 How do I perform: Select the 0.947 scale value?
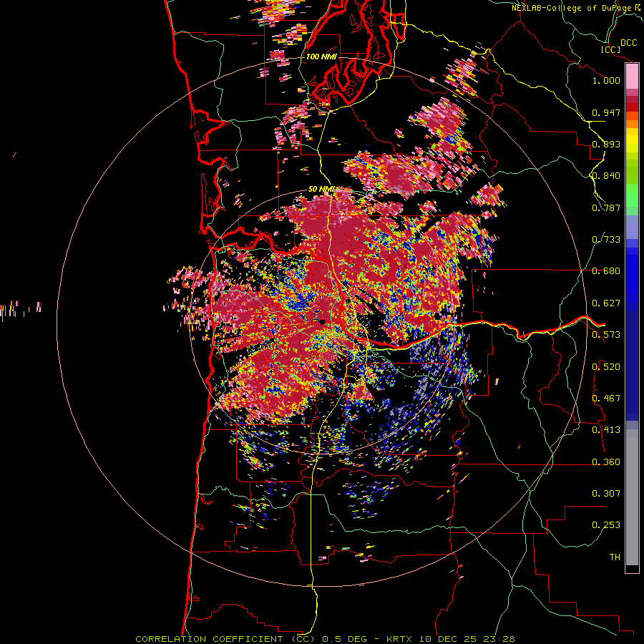pos(606,112)
